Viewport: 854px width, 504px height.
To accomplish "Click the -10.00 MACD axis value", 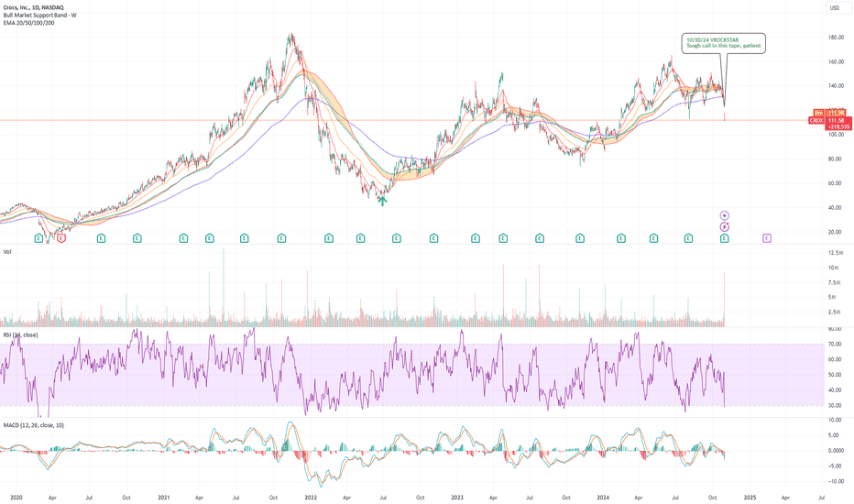I will click(836, 481).
